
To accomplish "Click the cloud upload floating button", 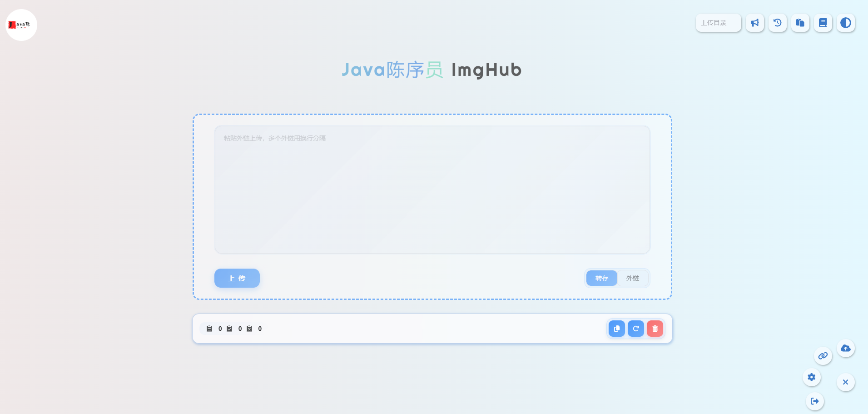I will 845,348.
